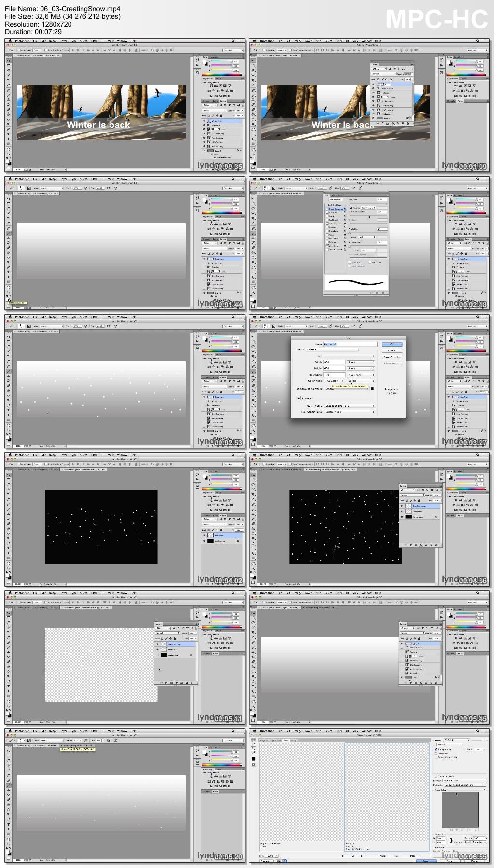This screenshot has width=494, height=868.
Task: Click OK in the New dialog
Action: [x=392, y=344]
